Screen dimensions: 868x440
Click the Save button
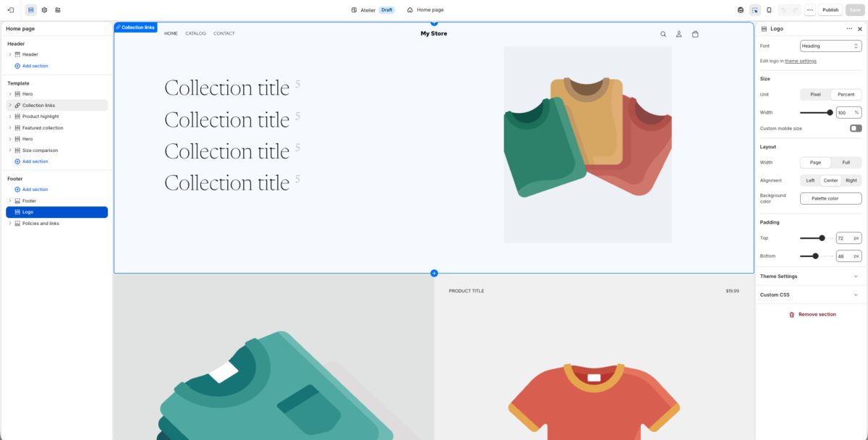854,10
